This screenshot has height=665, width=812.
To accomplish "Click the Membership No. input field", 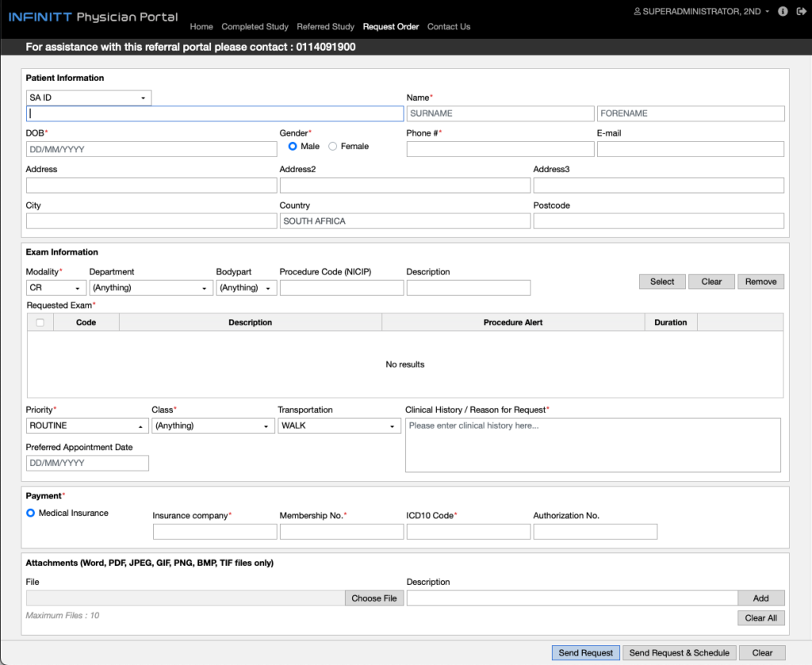I will [x=342, y=532].
